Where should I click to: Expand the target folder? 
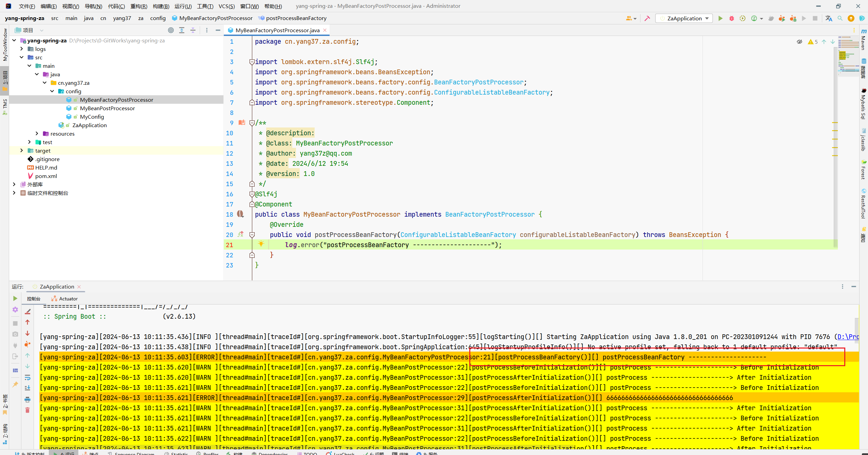(x=22, y=151)
